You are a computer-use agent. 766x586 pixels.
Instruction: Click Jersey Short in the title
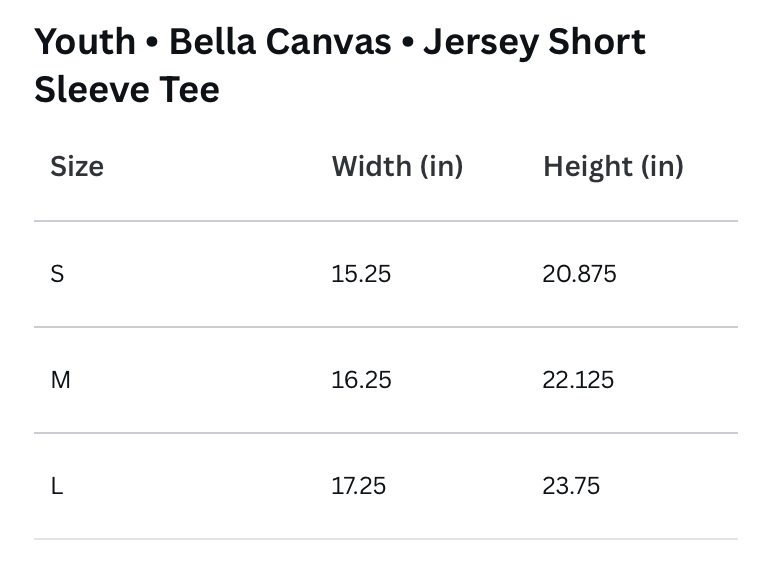pyautogui.click(x=534, y=42)
